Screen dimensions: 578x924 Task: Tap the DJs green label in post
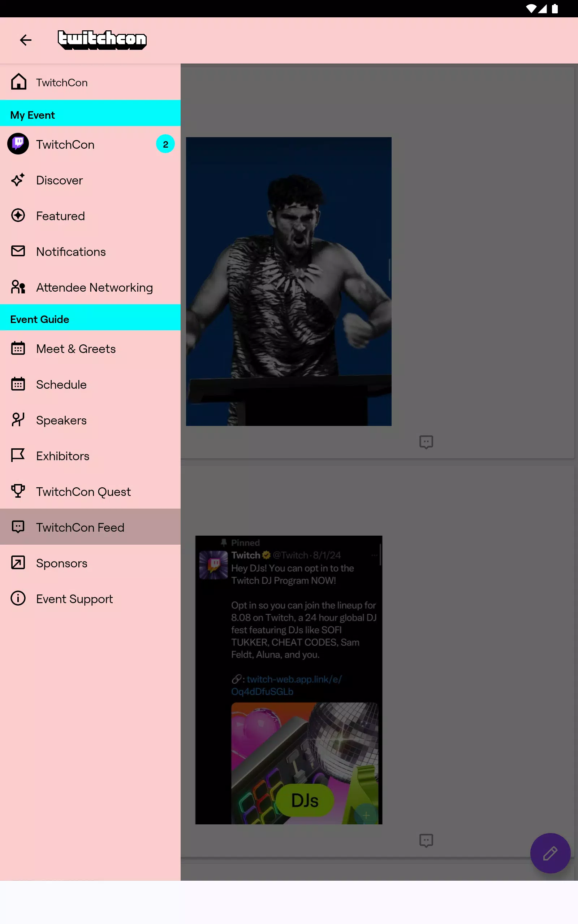coord(305,800)
